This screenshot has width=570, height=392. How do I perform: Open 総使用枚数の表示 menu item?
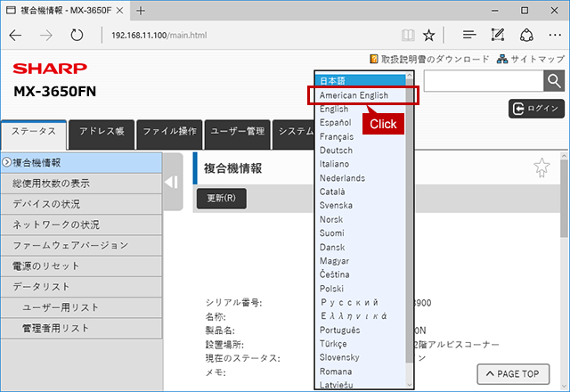tap(81, 184)
